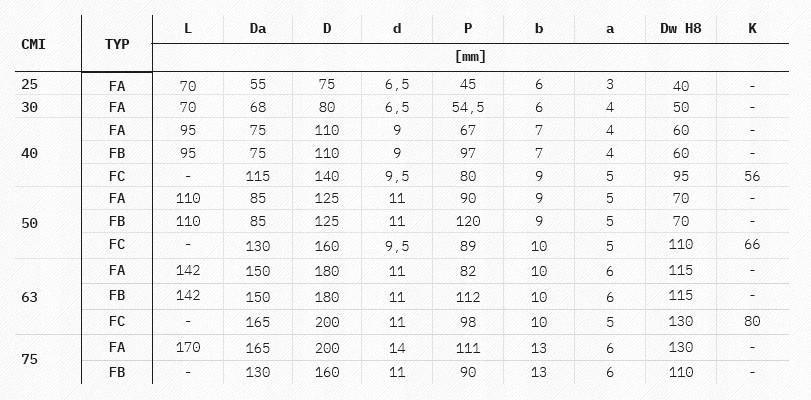Click the Da column header
The width and height of the screenshot is (811, 400).
tap(258, 28)
